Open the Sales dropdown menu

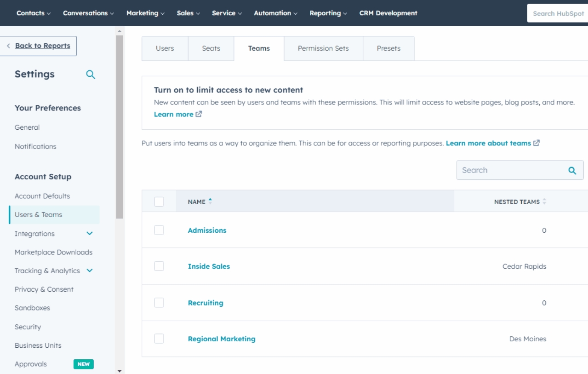click(188, 13)
